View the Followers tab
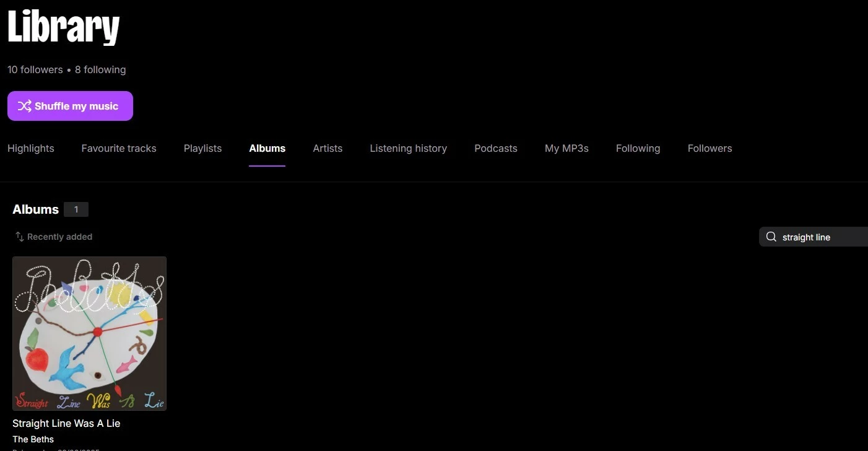Image resolution: width=868 pixels, height=451 pixels. coord(710,149)
